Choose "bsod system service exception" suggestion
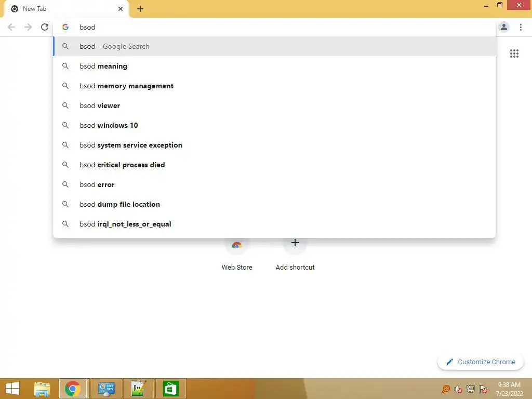 pos(274,145)
